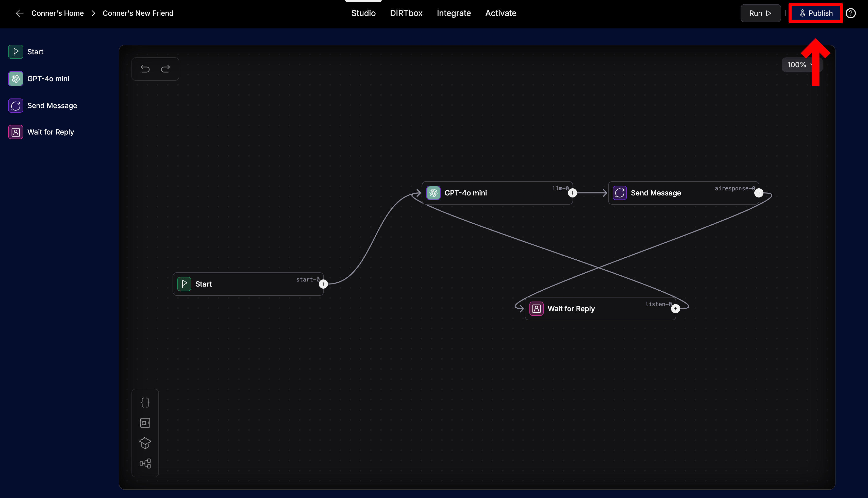Click plus connector on Start node

323,284
